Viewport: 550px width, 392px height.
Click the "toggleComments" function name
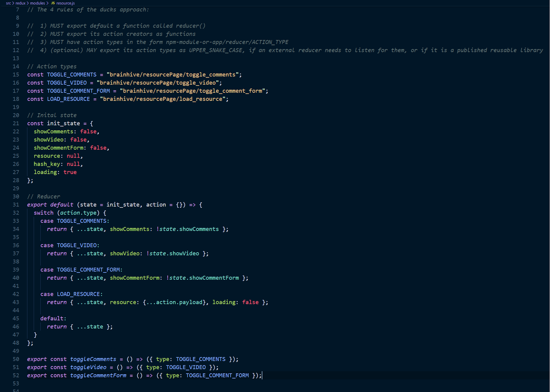93,359
